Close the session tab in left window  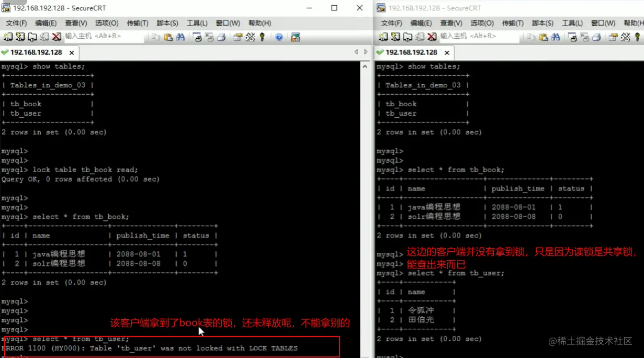point(72,53)
